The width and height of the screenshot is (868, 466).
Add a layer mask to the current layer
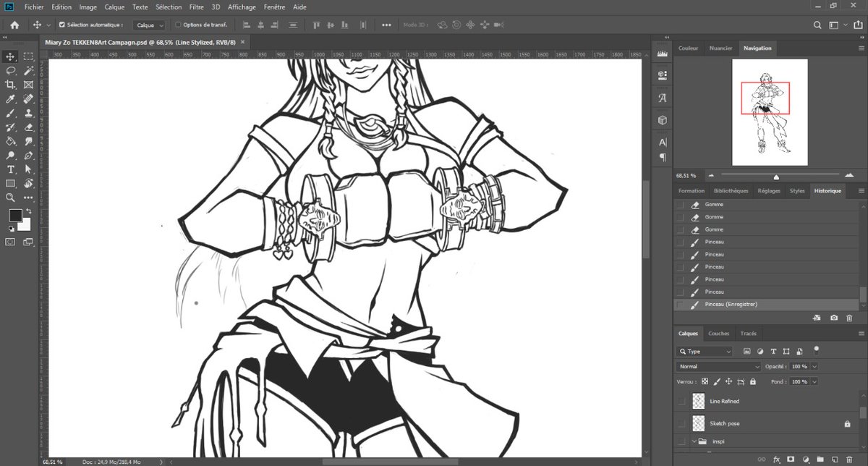coord(791,459)
